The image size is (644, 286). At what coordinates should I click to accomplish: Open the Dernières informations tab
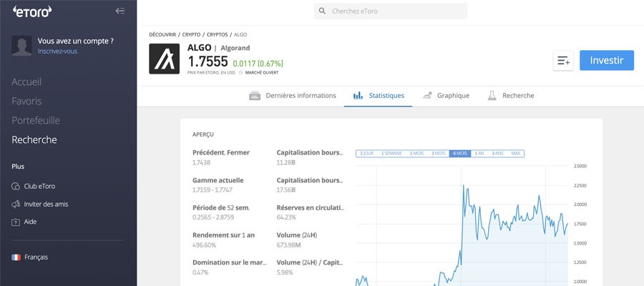pos(293,96)
